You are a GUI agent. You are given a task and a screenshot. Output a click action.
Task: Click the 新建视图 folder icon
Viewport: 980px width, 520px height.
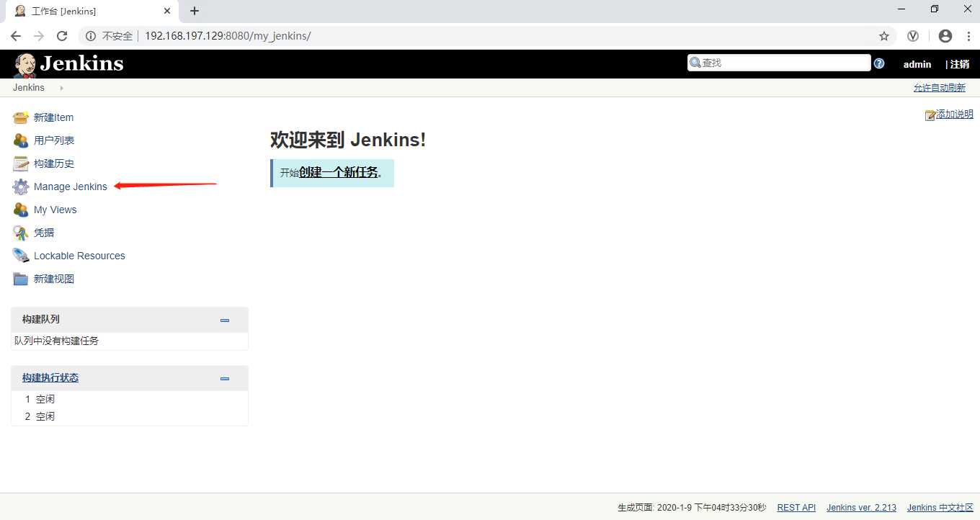point(21,279)
